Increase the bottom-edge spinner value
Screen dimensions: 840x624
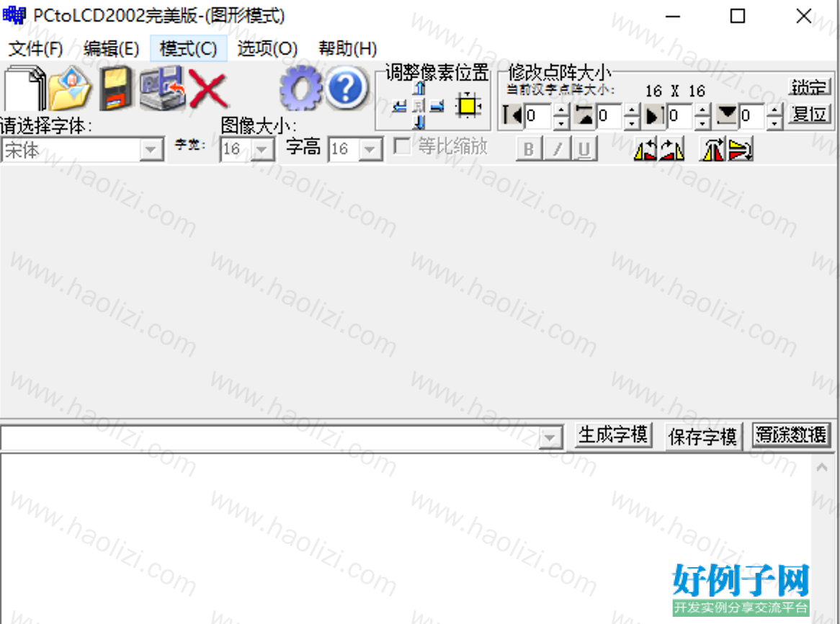pyautogui.click(x=774, y=110)
